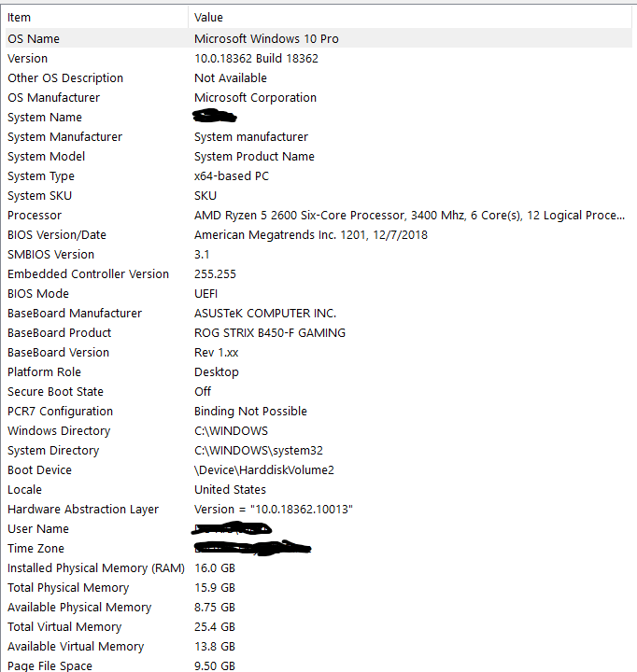
Task: Select the Total Virtual Memory row label
Action: 64,627
